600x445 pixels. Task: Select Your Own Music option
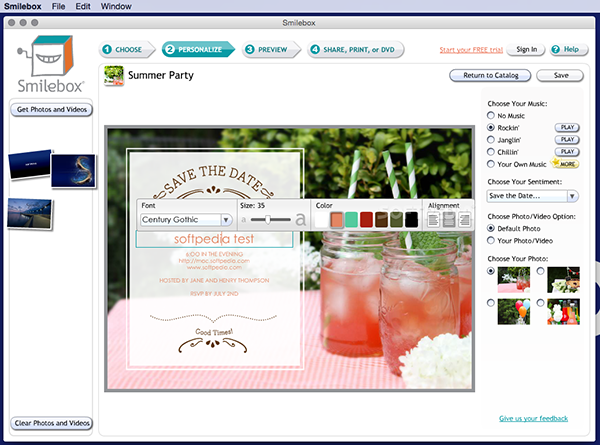pos(491,164)
